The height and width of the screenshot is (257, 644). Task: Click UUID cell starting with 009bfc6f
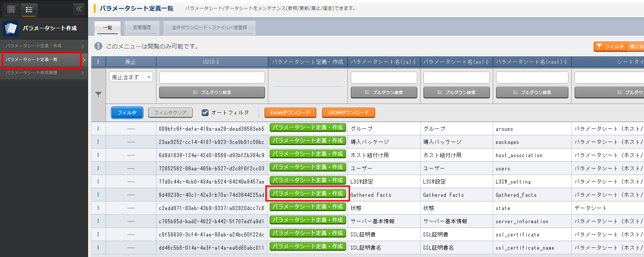[x=211, y=129]
